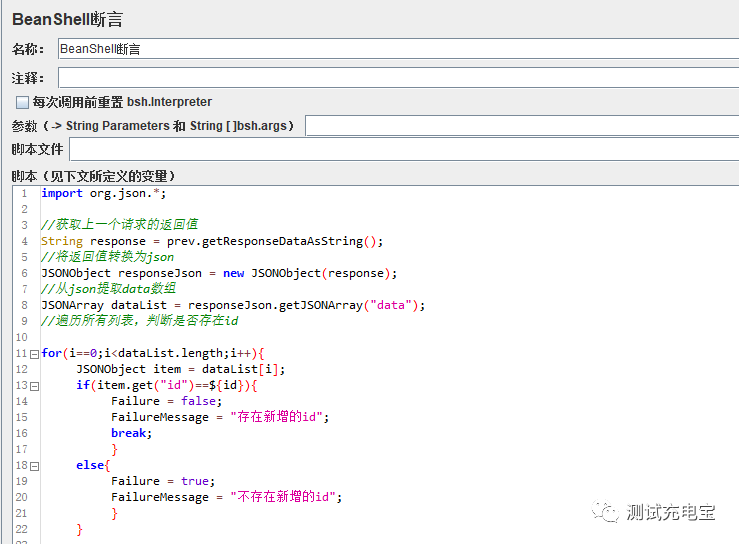This screenshot has width=739, height=544.
Task: Click the Failure = true statement
Action: point(163,481)
